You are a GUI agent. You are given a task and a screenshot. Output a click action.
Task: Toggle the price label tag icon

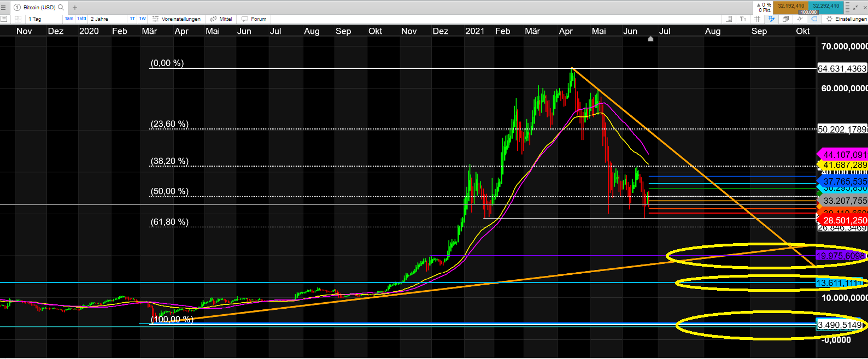pyautogui.click(x=814, y=19)
